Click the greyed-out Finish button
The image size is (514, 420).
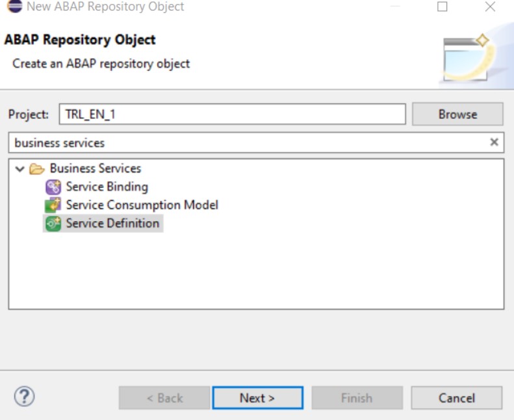357,398
